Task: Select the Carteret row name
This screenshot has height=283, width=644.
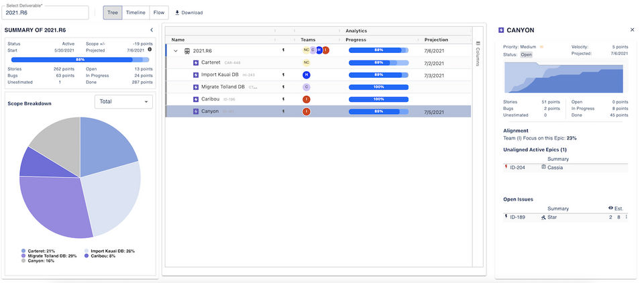Action: pos(211,63)
